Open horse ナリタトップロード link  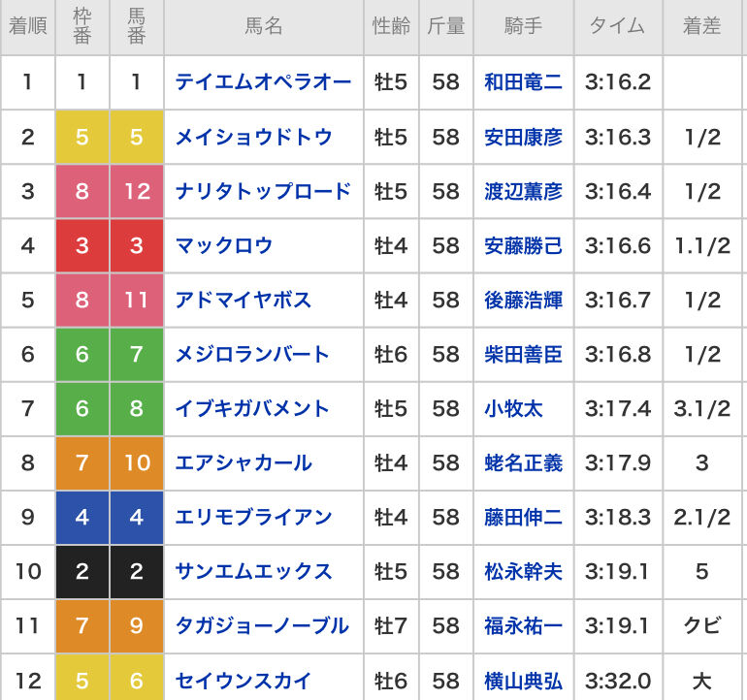(x=263, y=191)
